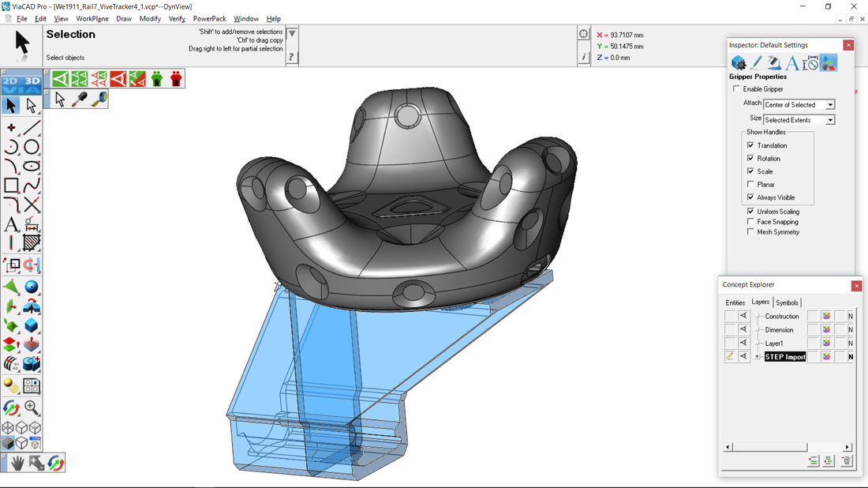Click the delete layer trash button
Image resolution: width=868 pixels, height=488 pixels.
[846, 461]
